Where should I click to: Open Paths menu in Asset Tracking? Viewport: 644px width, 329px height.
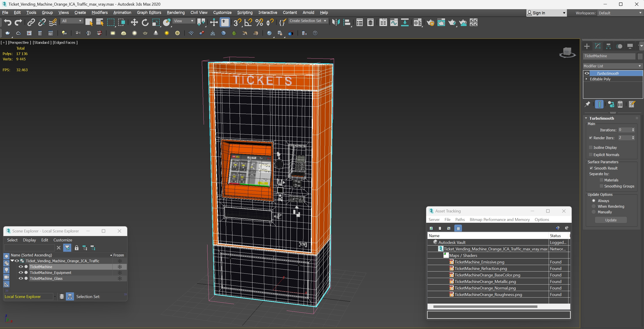[x=460, y=219]
